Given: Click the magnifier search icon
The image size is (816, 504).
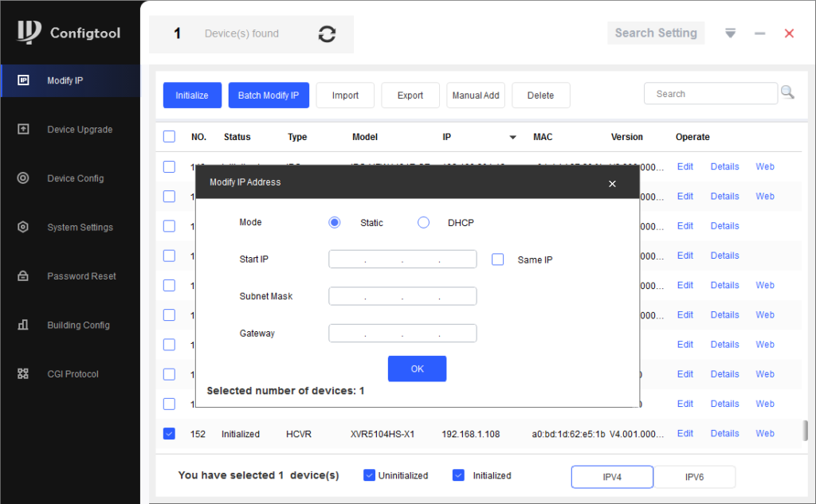Looking at the screenshot, I should click(787, 93).
